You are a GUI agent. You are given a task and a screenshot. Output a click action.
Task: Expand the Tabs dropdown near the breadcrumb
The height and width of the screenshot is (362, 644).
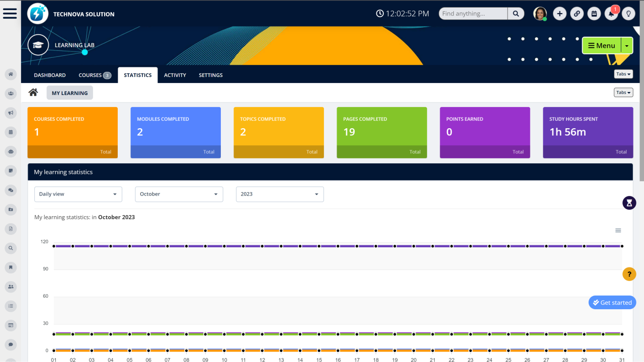click(x=623, y=93)
